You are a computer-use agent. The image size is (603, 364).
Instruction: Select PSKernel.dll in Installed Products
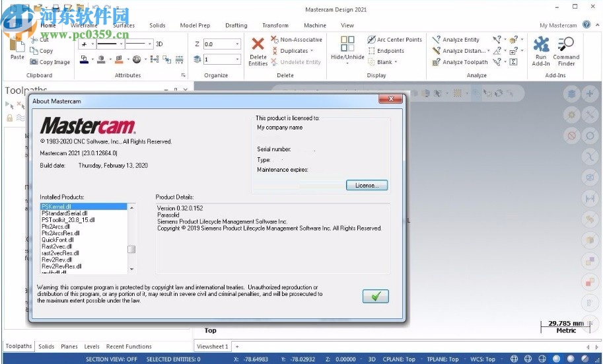[83, 207]
